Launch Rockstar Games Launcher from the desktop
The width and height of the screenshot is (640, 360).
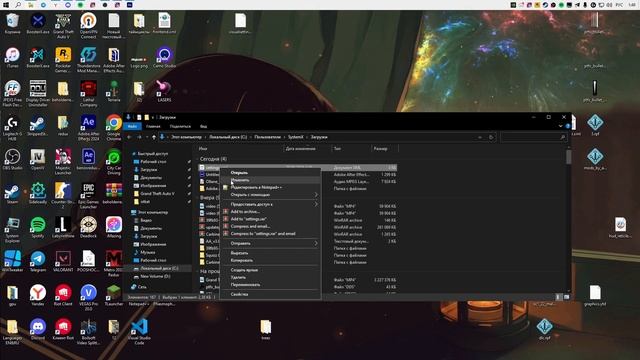pos(63,59)
